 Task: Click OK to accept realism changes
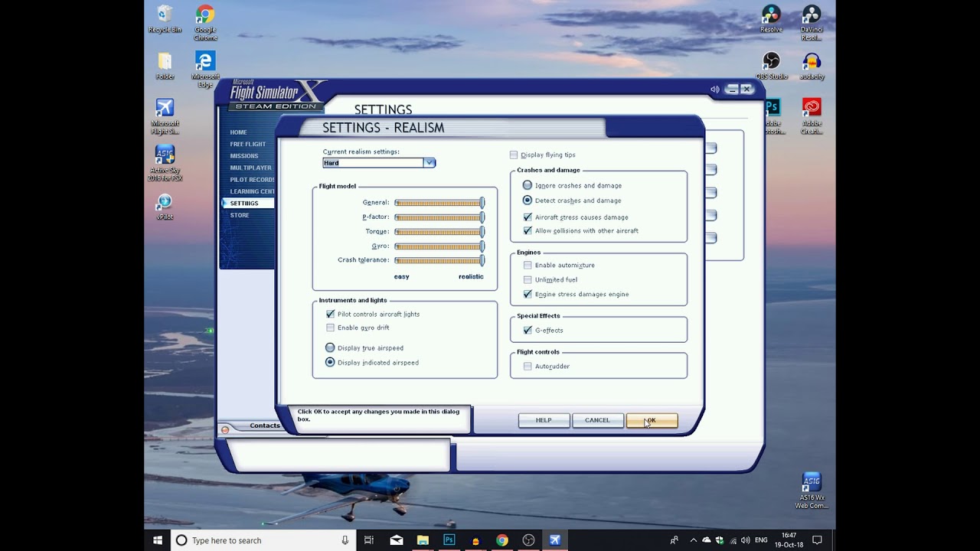click(652, 420)
